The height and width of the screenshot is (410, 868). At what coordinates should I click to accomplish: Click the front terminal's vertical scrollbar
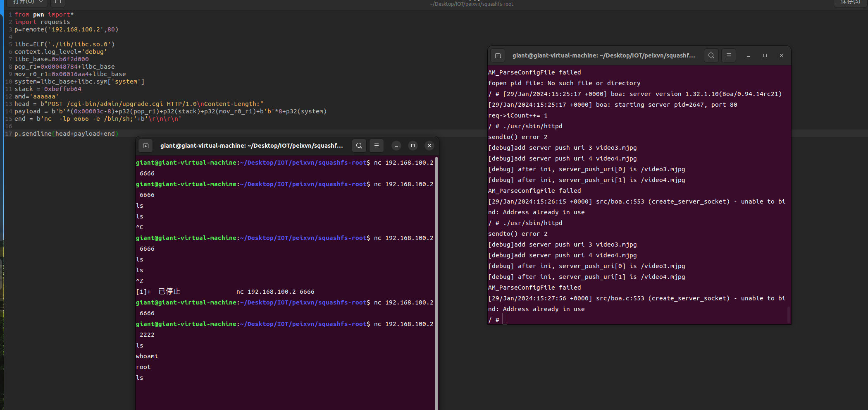tap(436, 283)
